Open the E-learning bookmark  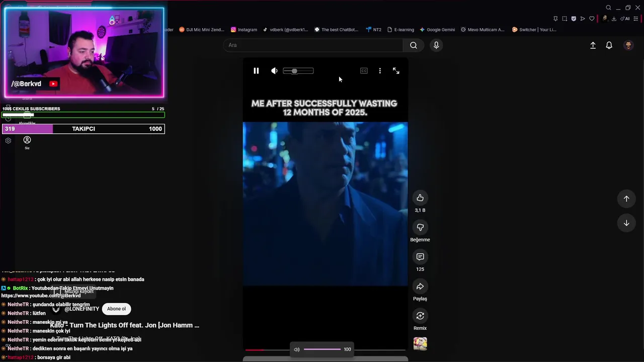click(x=400, y=30)
